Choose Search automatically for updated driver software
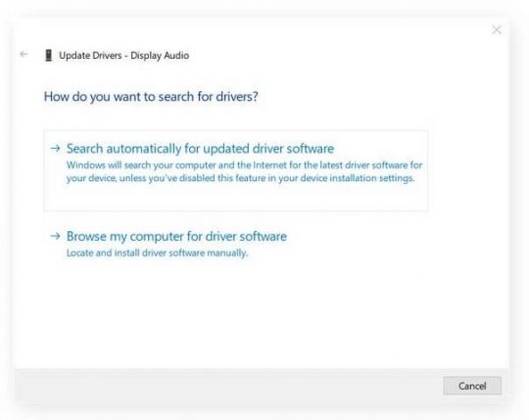Screen dimensions: 529x420 tap(236, 170)
